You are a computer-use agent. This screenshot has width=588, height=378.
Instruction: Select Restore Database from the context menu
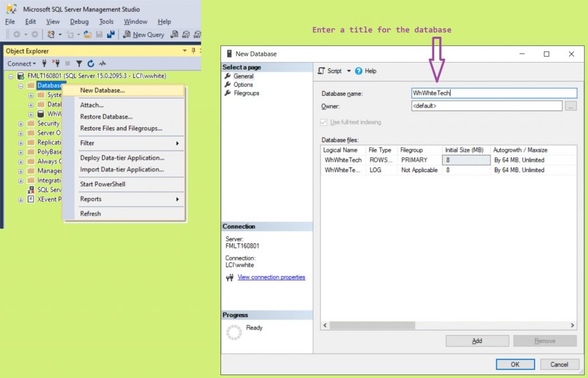(x=106, y=117)
